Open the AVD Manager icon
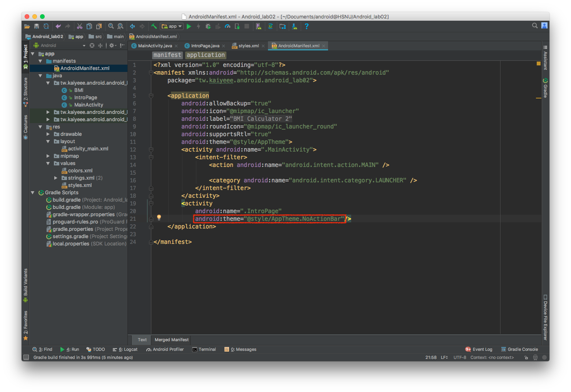 pyautogui.click(x=259, y=26)
